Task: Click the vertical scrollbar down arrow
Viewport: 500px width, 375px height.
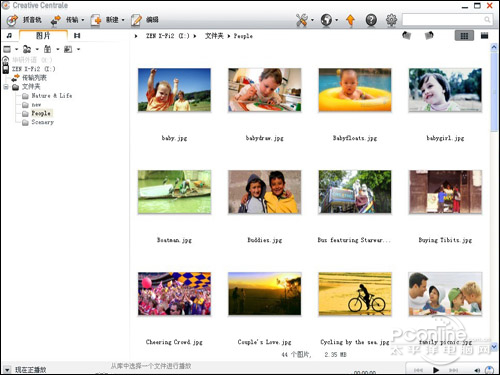Action: click(x=494, y=347)
